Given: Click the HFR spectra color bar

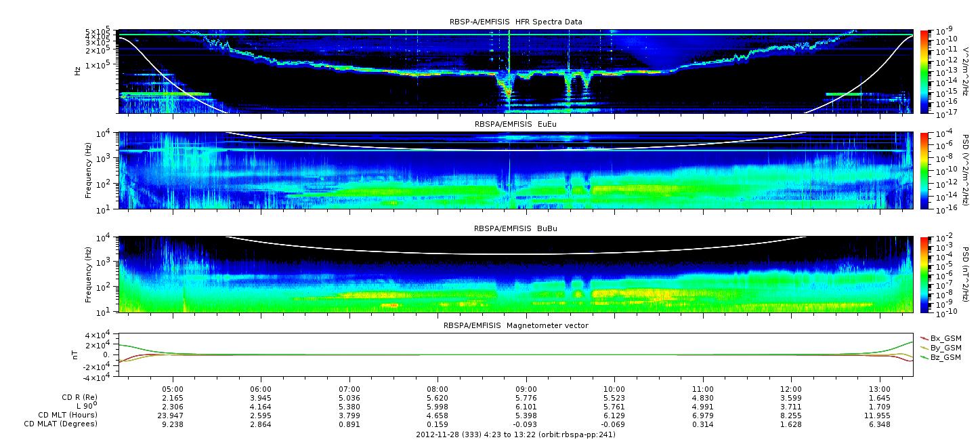Looking at the screenshot, I should [x=924, y=71].
